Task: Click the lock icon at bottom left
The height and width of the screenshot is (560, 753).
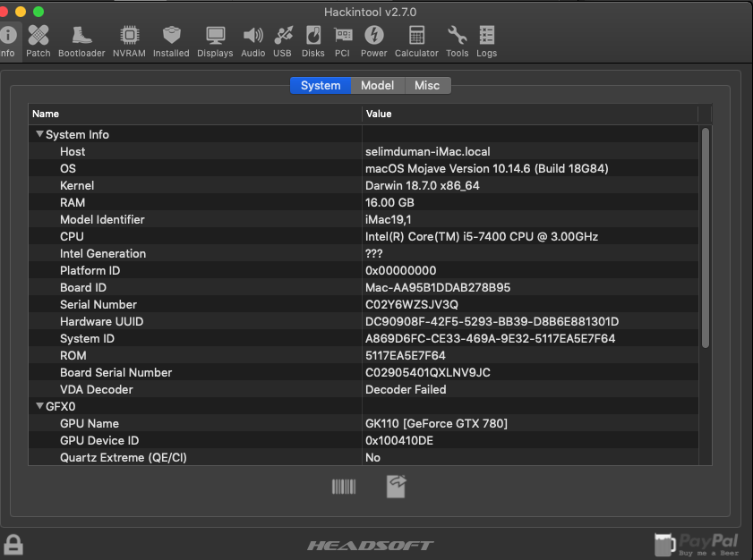Action: pyautogui.click(x=13, y=545)
